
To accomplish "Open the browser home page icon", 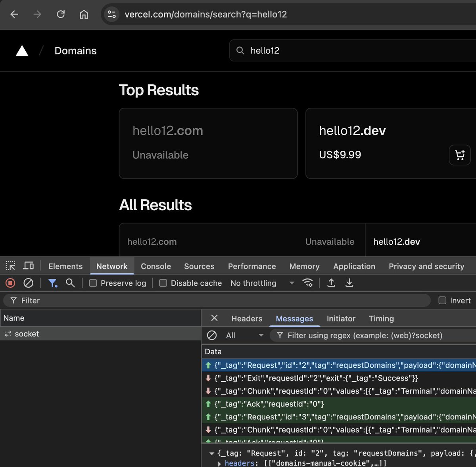I will tap(84, 15).
